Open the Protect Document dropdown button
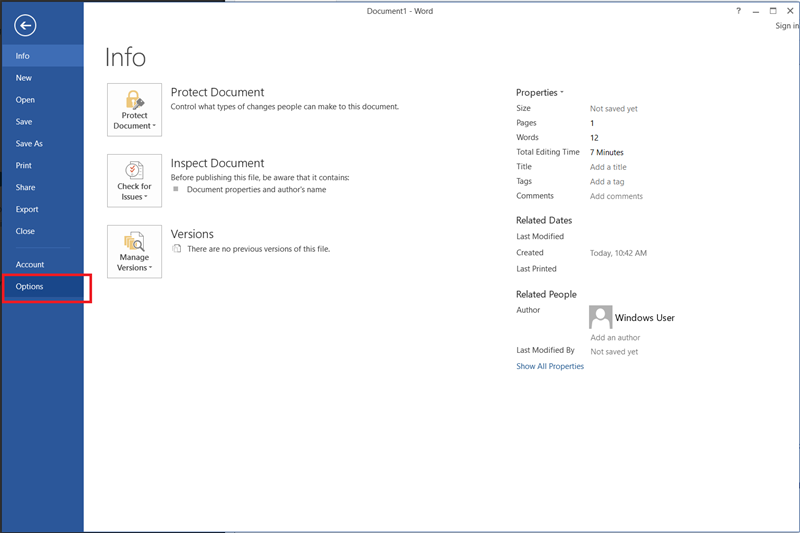 pyautogui.click(x=134, y=109)
